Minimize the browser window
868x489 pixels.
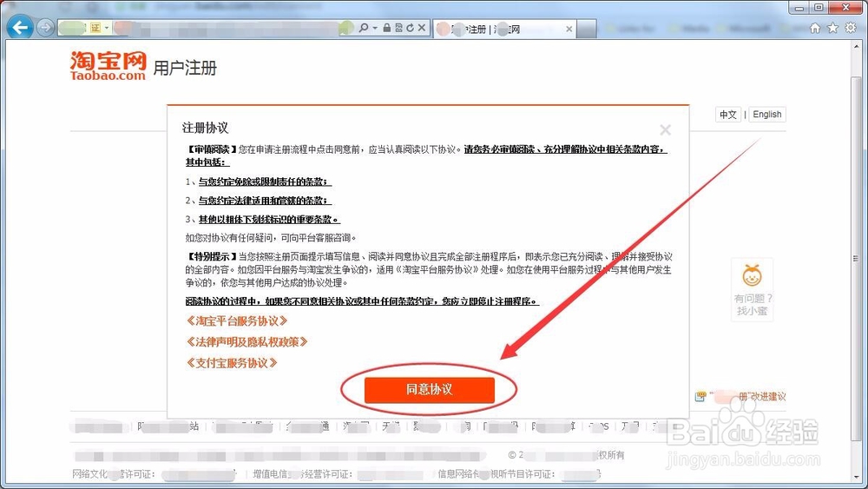point(799,8)
